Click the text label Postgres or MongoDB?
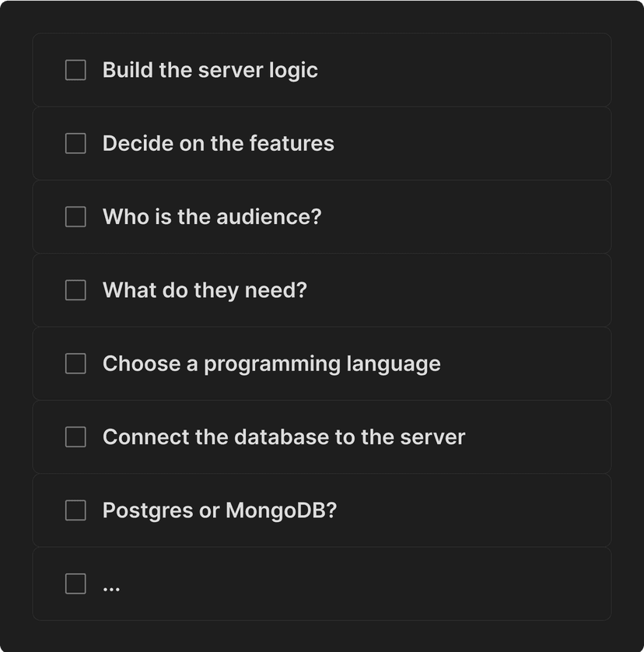Viewport: 644px width, 652px height. click(x=218, y=510)
